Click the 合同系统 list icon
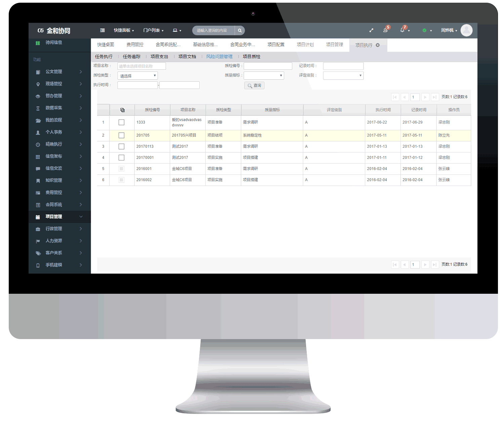Image resolution: width=504 pixels, height=423 pixels. pyautogui.click(x=38, y=205)
